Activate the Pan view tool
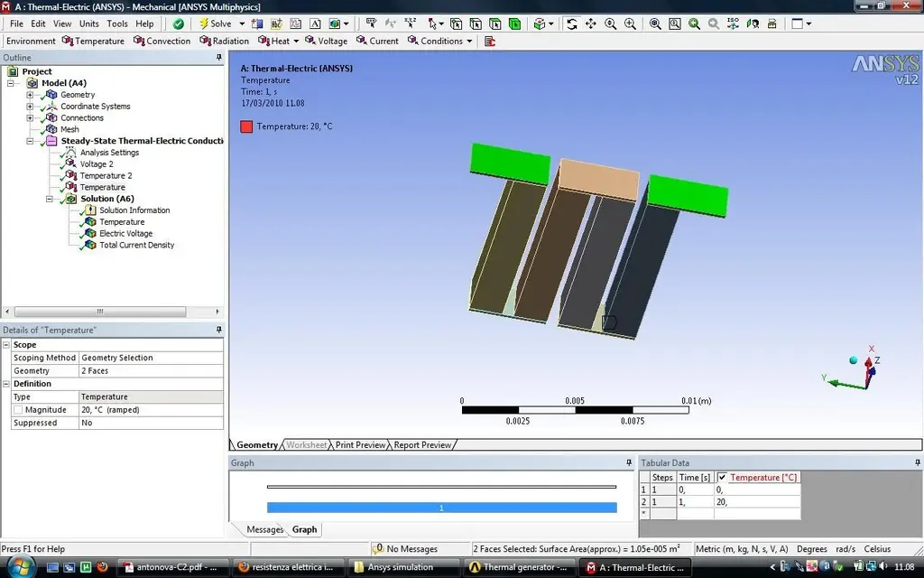The width and height of the screenshot is (924, 578). point(590,23)
